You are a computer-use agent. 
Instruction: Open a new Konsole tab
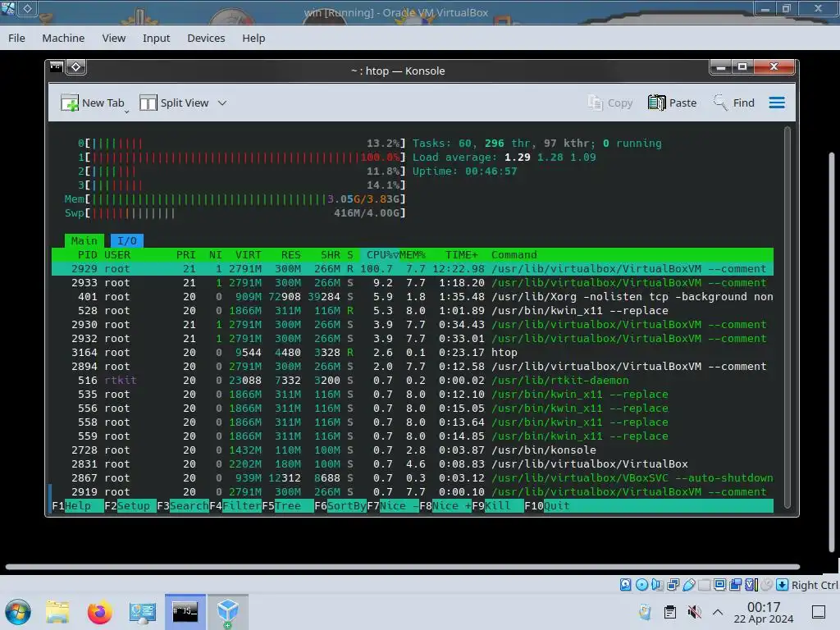[x=93, y=103]
